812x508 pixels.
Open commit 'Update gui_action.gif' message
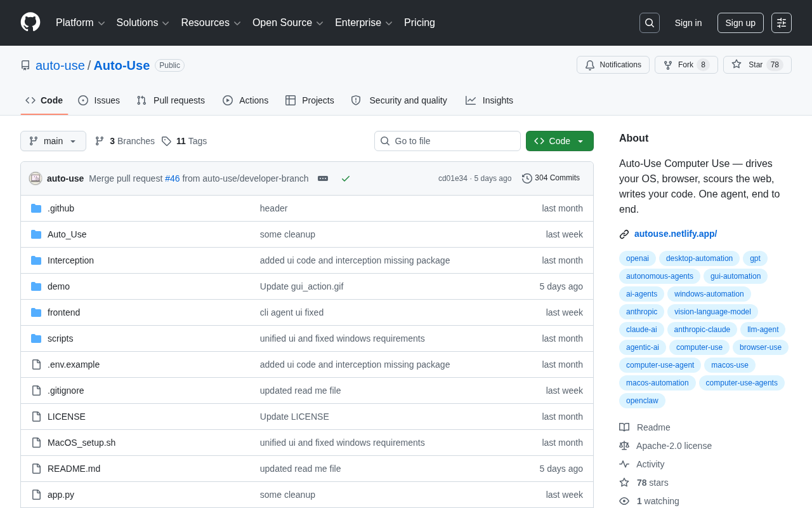[x=301, y=286]
